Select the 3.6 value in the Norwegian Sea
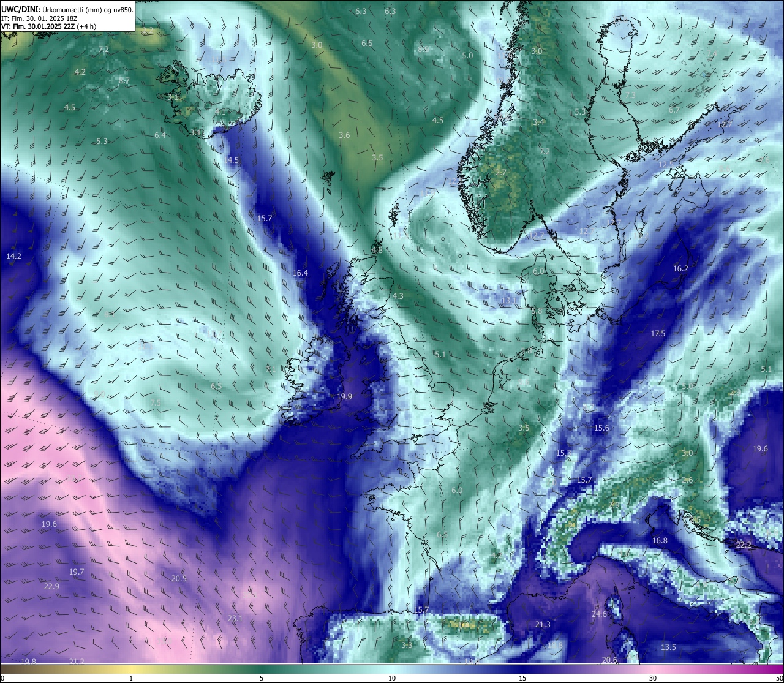 point(344,135)
